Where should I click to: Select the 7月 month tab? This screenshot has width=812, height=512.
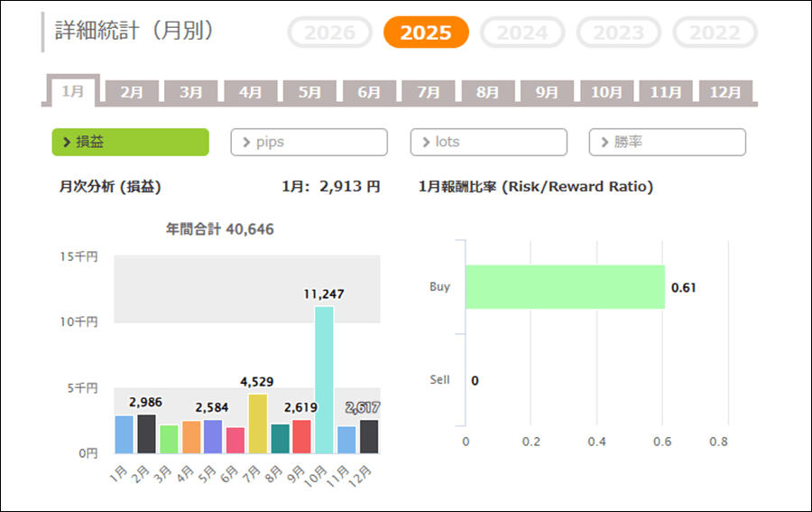coord(429,92)
